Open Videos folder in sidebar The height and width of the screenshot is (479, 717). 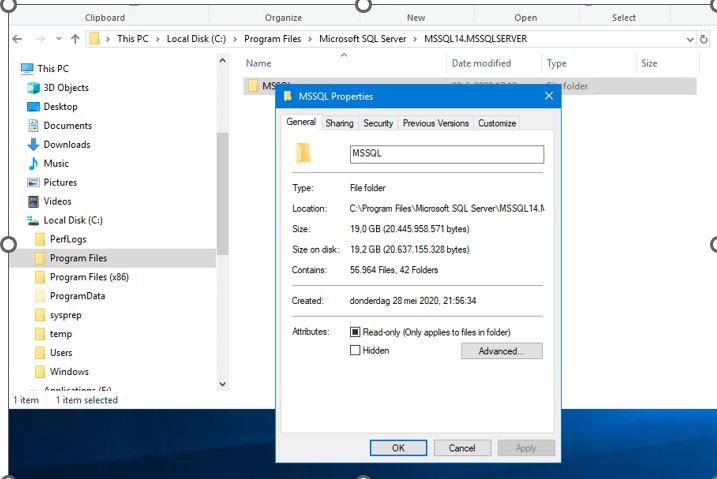click(x=57, y=201)
